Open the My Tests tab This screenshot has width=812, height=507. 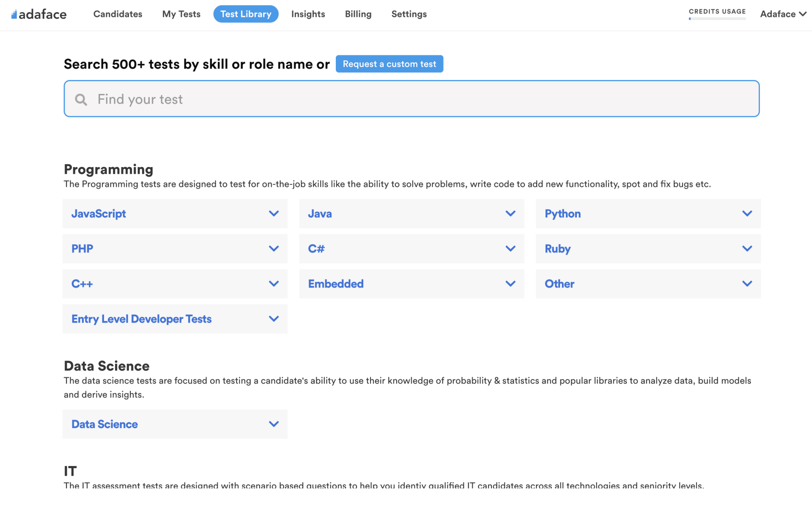tap(181, 14)
